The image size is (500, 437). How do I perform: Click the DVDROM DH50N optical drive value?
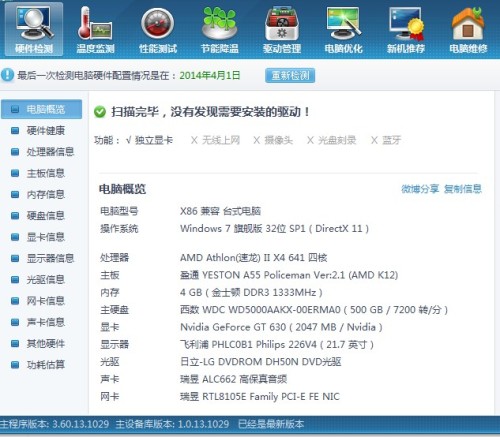[x=261, y=362]
